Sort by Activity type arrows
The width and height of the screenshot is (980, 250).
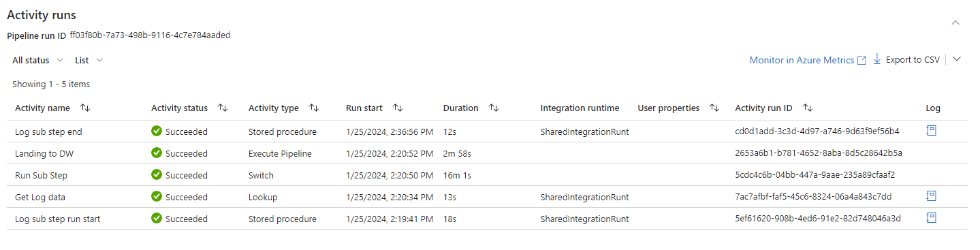click(x=314, y=108)
